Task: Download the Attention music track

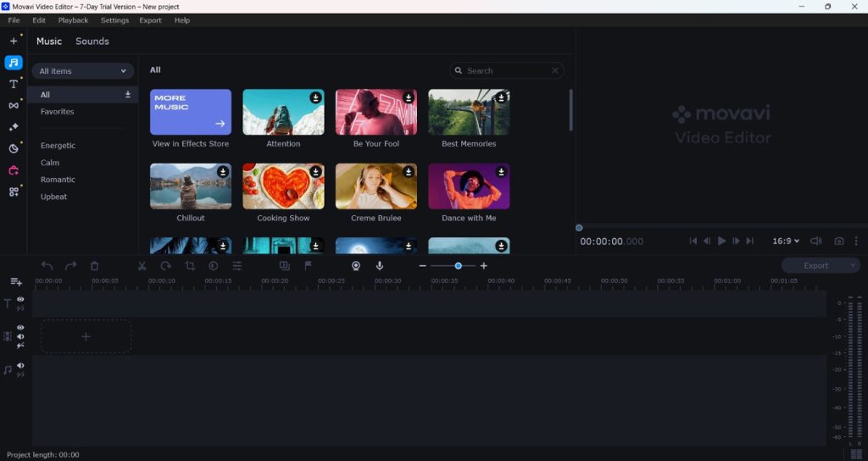Action: point(315,97)
